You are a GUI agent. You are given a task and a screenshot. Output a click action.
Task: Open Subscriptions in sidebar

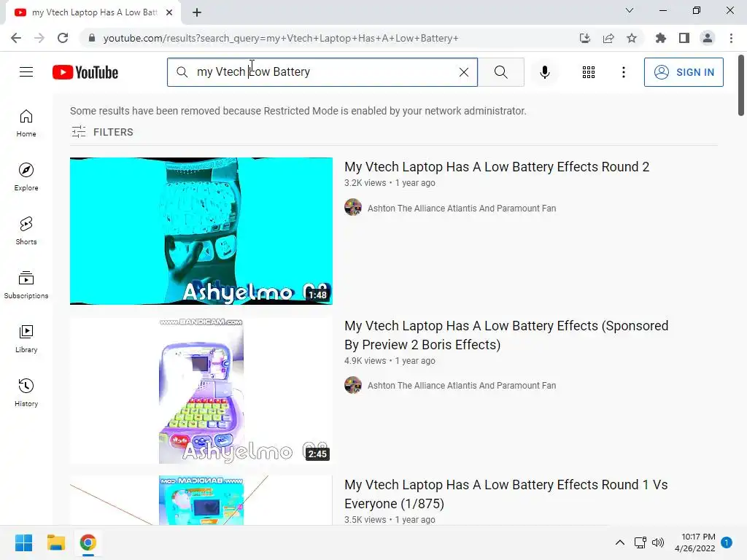click(x=26, y=285)
